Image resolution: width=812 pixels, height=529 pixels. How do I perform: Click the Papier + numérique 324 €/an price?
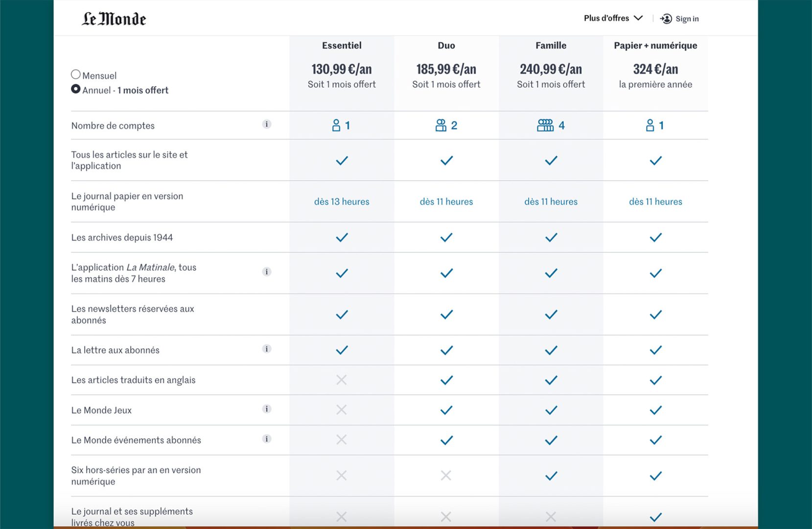click(x=655, y=69)
